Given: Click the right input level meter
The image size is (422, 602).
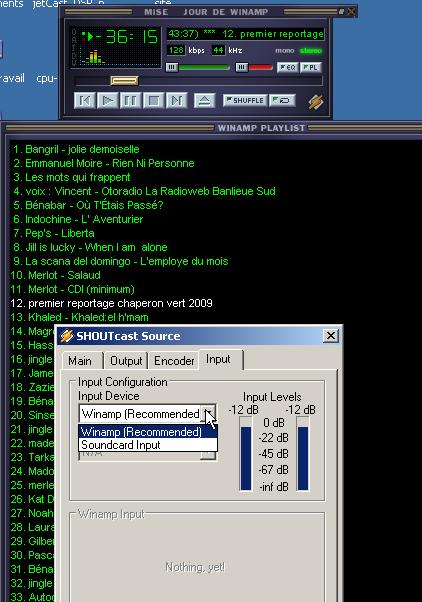Looking at the screenshot, I should click(x=303, y=454).
